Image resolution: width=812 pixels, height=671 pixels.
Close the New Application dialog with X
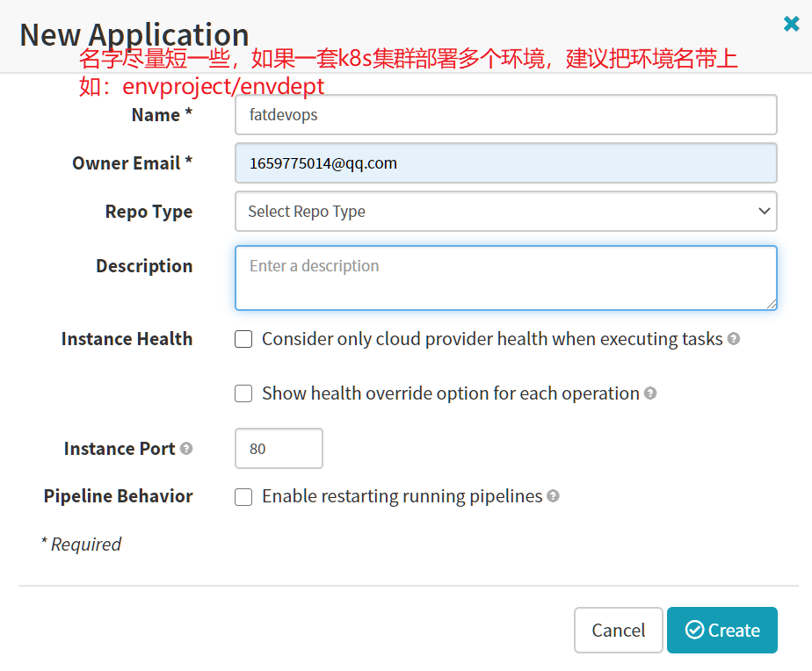pyautogui.click(x=791, y=25)
